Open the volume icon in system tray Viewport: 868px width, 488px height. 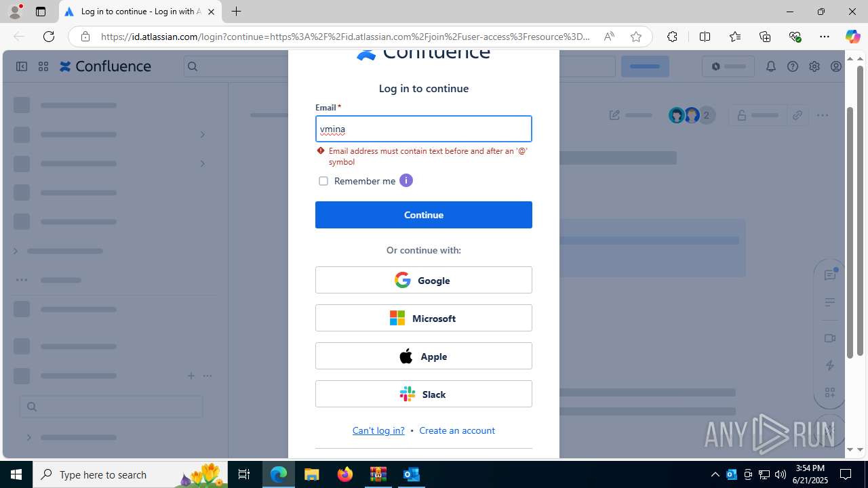point(781,474)
